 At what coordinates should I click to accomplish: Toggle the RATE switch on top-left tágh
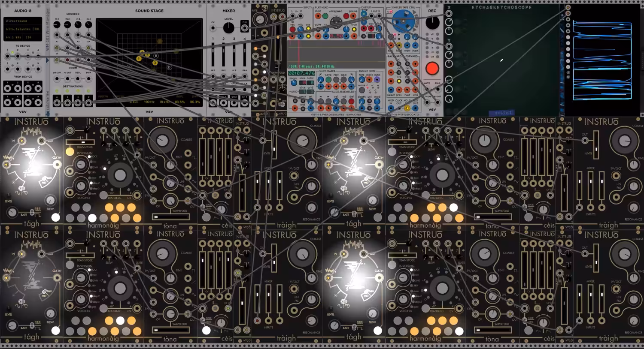(32, 212)
